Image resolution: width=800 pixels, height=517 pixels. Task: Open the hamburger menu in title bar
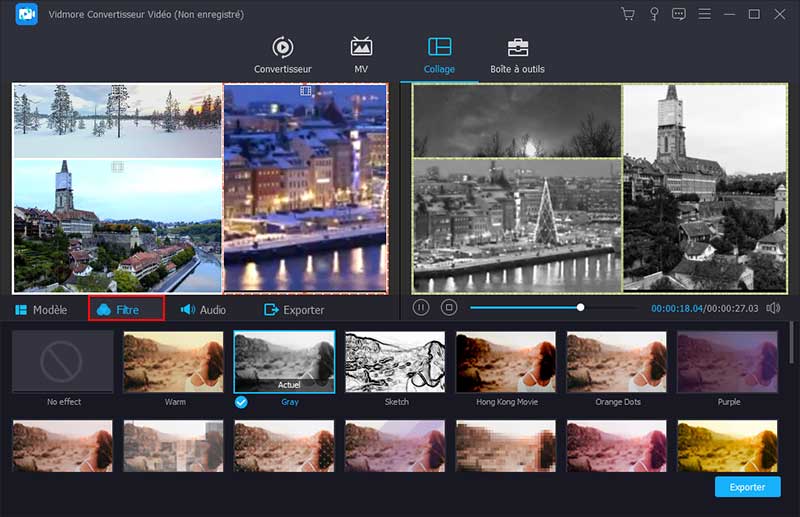(x=704, y=14)
